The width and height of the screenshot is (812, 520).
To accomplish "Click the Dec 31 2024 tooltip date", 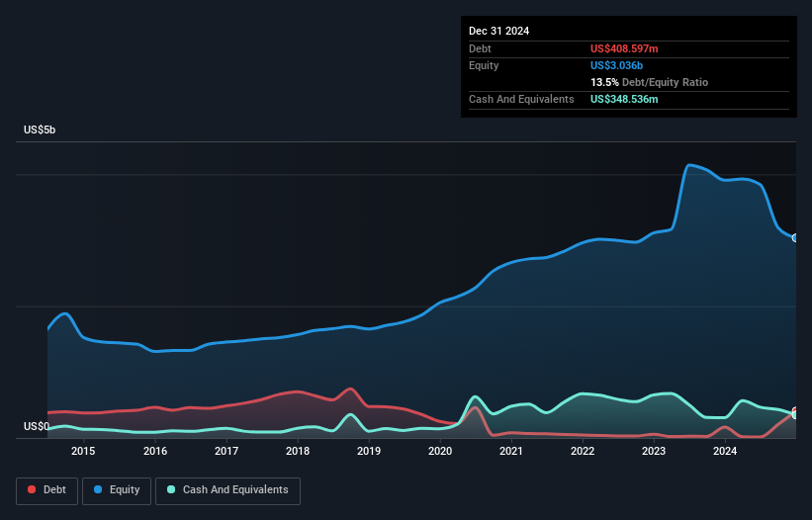I will click(x=498, y=31).
